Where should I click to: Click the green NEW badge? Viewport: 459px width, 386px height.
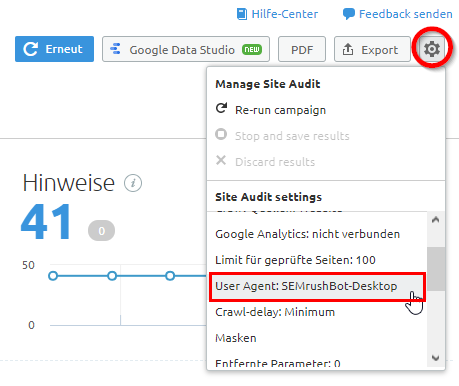[252, 49]
